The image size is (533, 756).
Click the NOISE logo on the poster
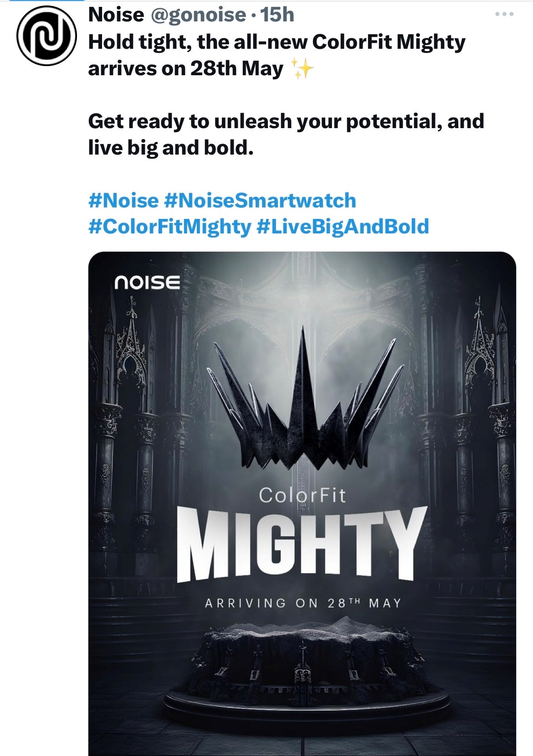coord(148,283)
